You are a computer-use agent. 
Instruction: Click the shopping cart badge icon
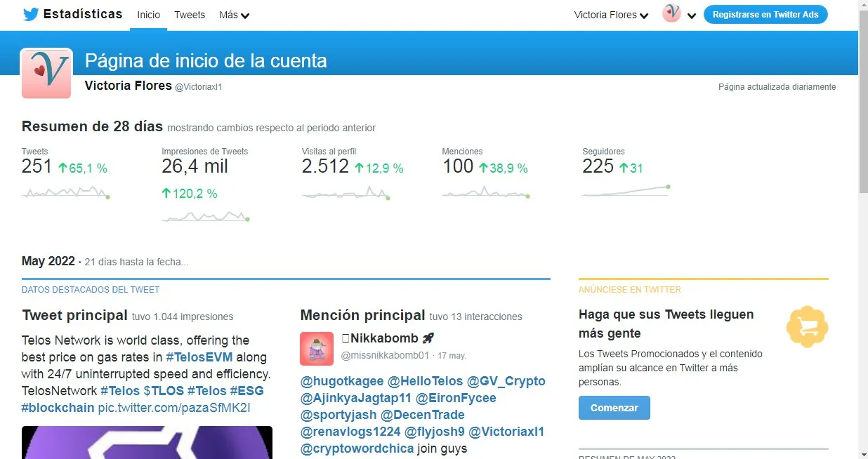[808, 327]
